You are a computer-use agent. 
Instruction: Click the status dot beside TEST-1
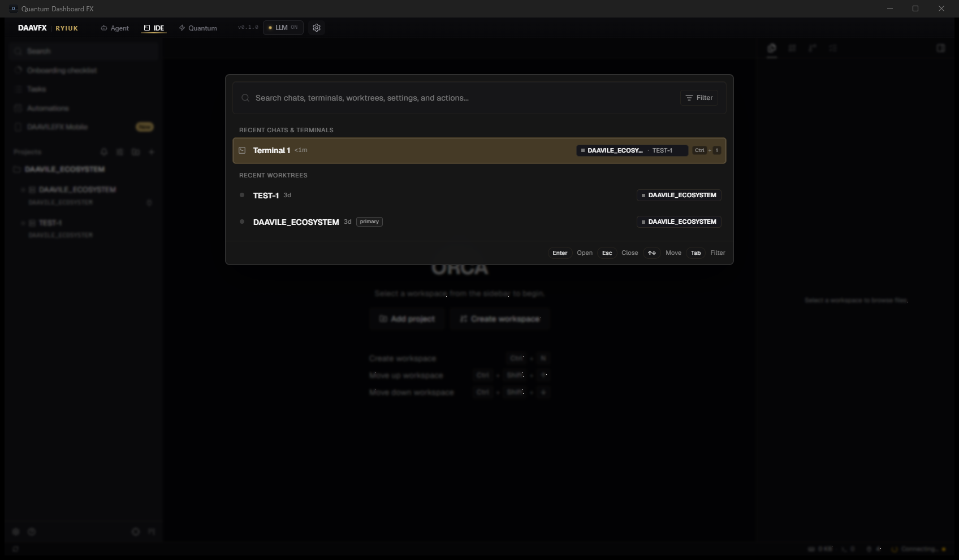tap(242, 195)
